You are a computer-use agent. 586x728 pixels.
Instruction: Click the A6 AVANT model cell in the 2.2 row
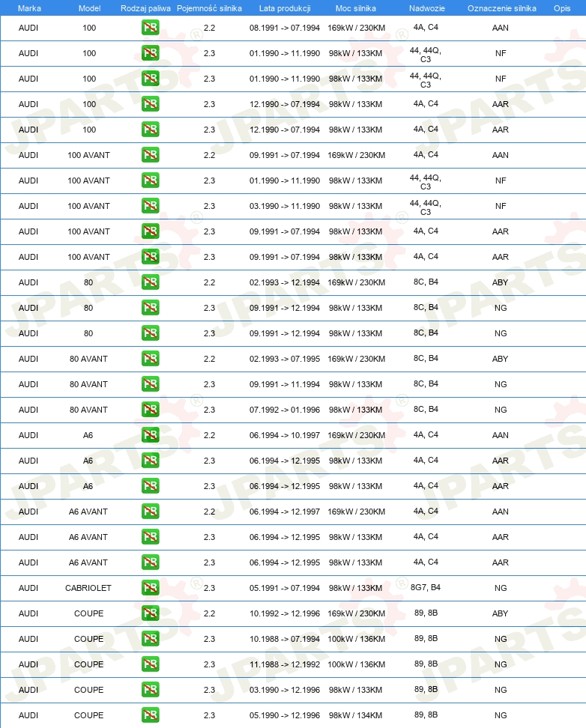[88, 512]
